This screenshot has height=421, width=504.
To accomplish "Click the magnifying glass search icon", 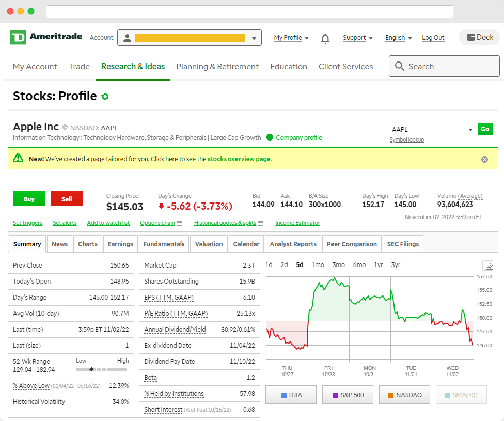I will (x=400, y=66).
